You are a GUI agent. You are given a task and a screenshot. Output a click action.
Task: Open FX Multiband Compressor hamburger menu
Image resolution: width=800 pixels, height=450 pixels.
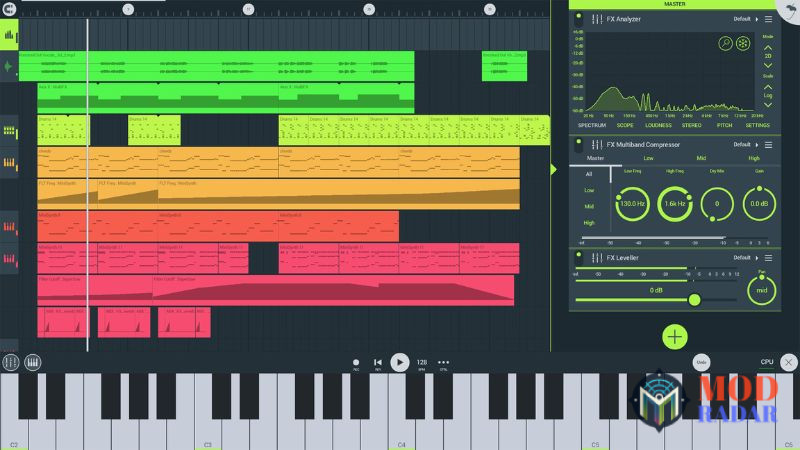pyautogui.click(x=768, y=145)
